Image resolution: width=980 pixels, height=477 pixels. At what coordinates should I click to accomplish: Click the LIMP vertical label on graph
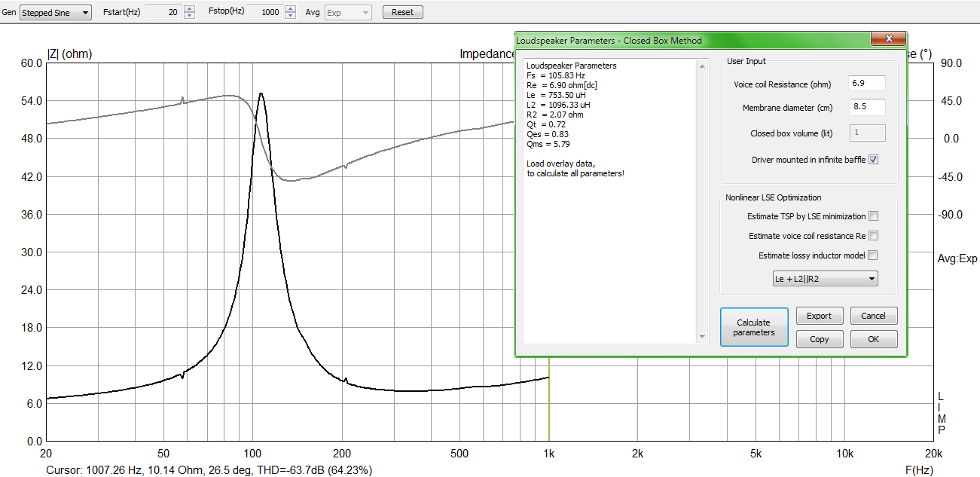(940, 413)
